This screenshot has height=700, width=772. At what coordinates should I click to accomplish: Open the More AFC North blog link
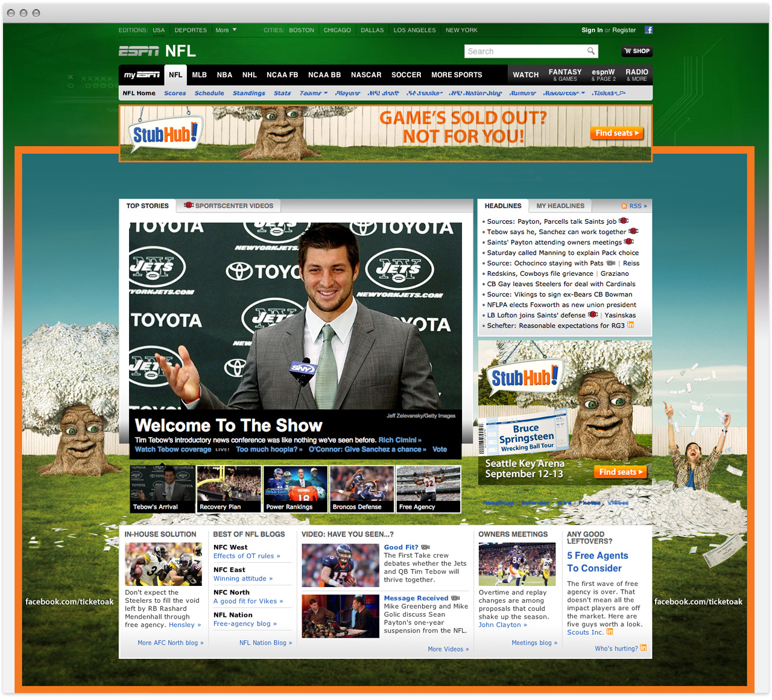[171, 643]
